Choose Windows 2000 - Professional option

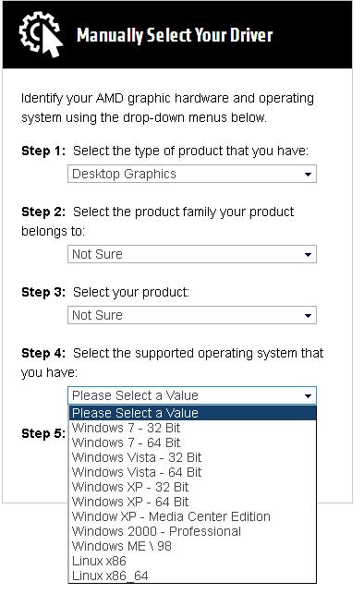click(192, 531)
